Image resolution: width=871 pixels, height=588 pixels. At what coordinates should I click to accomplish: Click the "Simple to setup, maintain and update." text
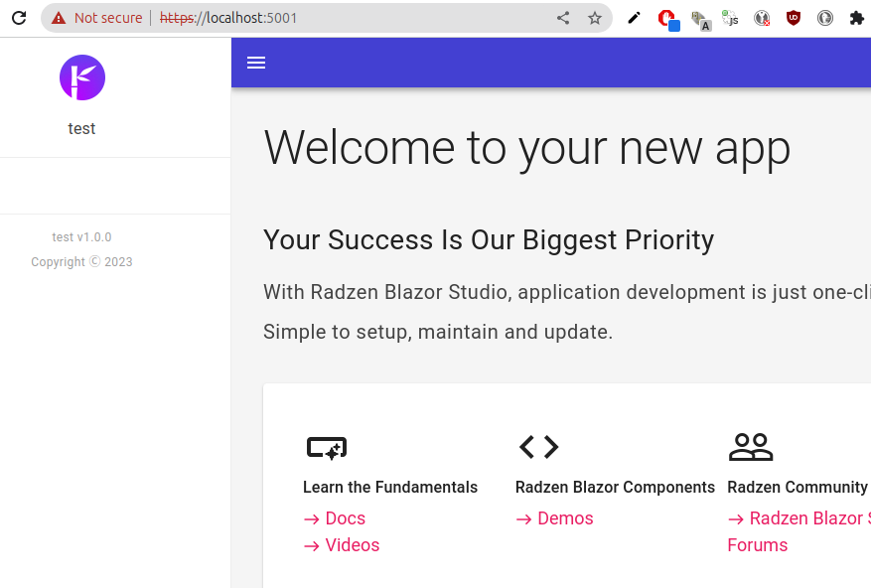pyautogui.click(x=438, y=332)
